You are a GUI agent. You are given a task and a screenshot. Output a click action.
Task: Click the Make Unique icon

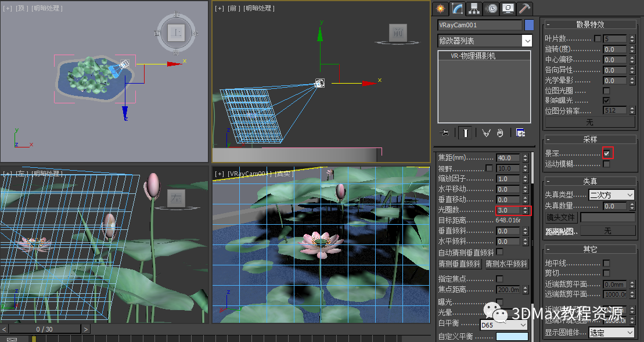[487, 133]
